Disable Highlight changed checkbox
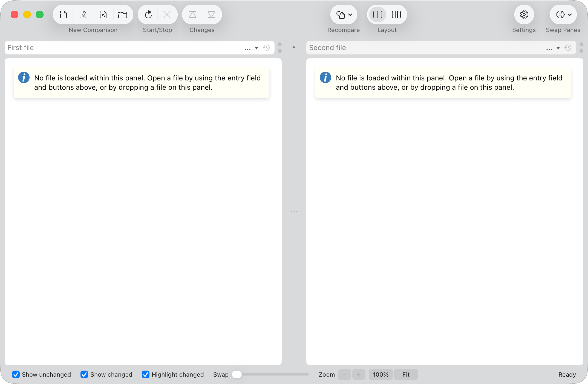The image size is (588, 384). 146,374
